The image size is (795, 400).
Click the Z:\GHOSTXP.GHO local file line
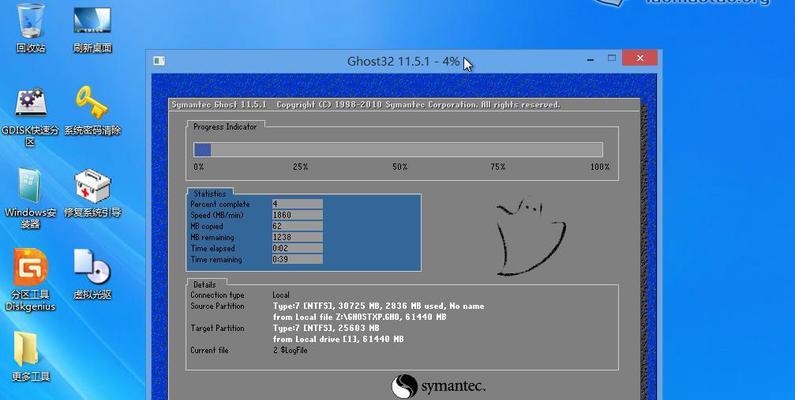point(359,317)
